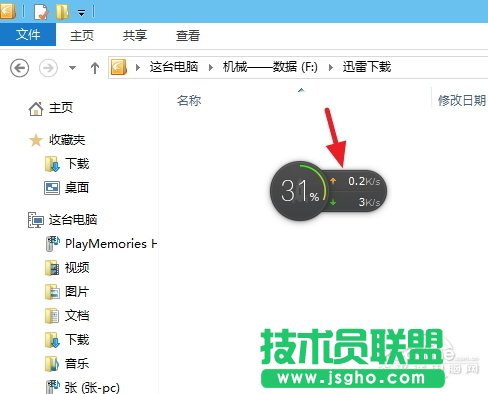Switch to the 查看 ribbon tab

coord(188,35)
